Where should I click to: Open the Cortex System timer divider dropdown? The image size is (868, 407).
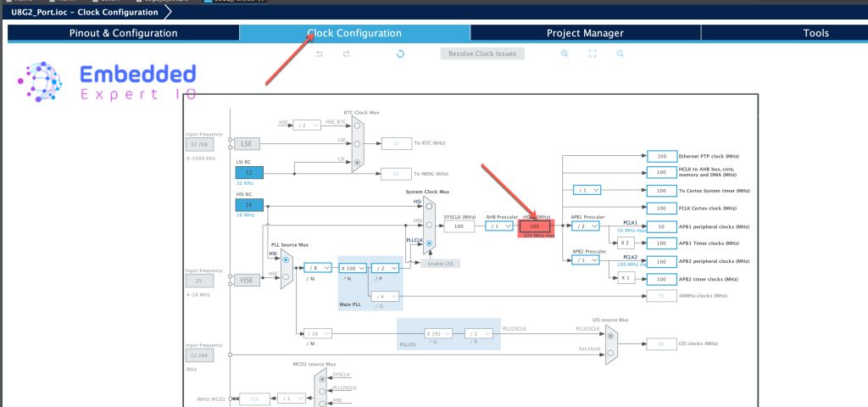587,190
